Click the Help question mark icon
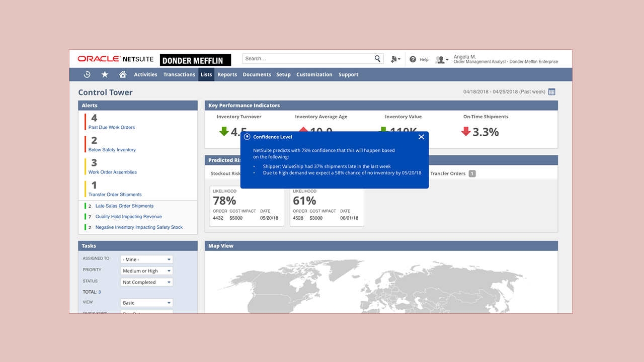The width and height of the screenshot is (644, 362). click(x=413, y=59)
